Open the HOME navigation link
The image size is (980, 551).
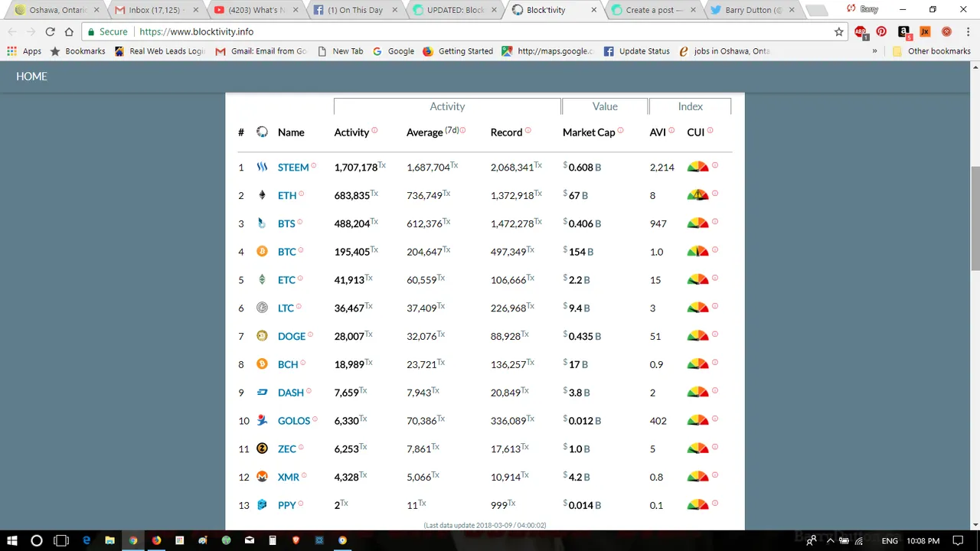[x=31, y=77]
